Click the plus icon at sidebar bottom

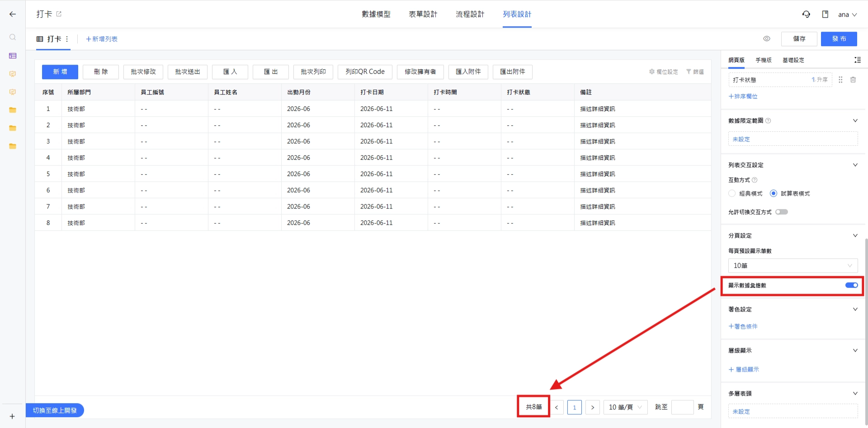(12, 416)
